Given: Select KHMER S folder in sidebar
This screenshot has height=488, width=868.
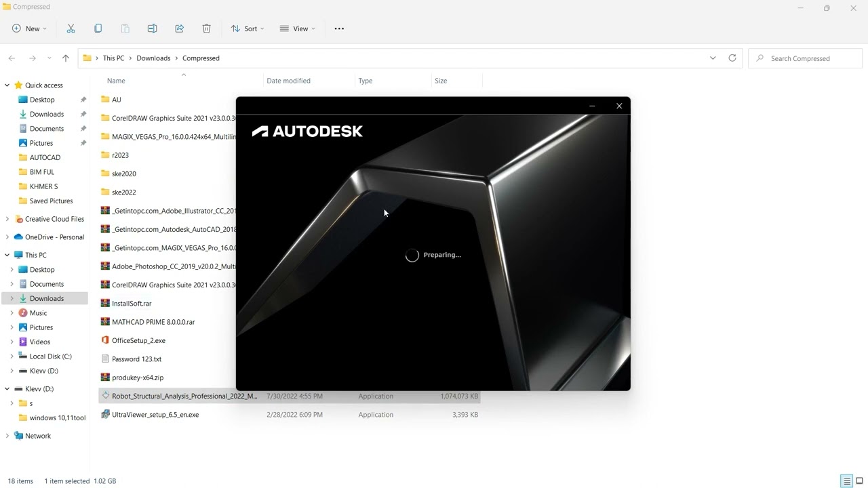Looking at the screenshot, I should click(43, 186).
